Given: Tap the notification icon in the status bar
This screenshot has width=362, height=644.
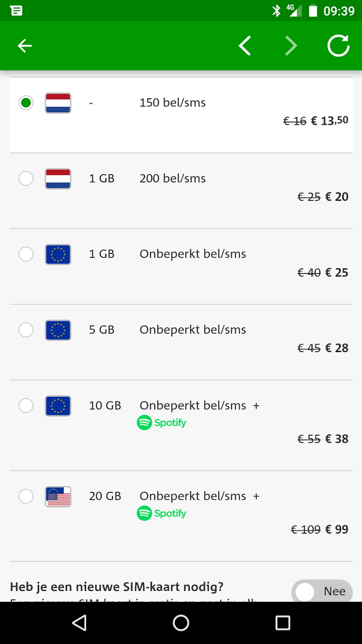Looking at the screenshot, I should 16,10.
